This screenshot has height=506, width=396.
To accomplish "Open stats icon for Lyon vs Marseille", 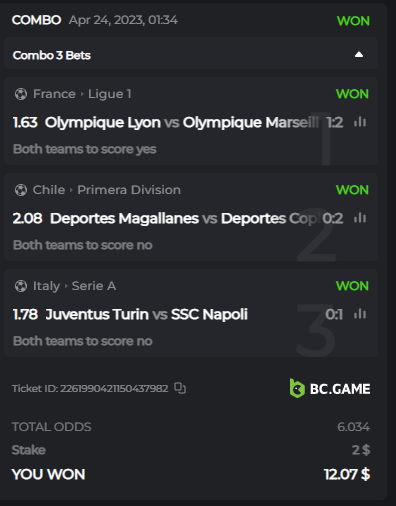I will [360, 122].
